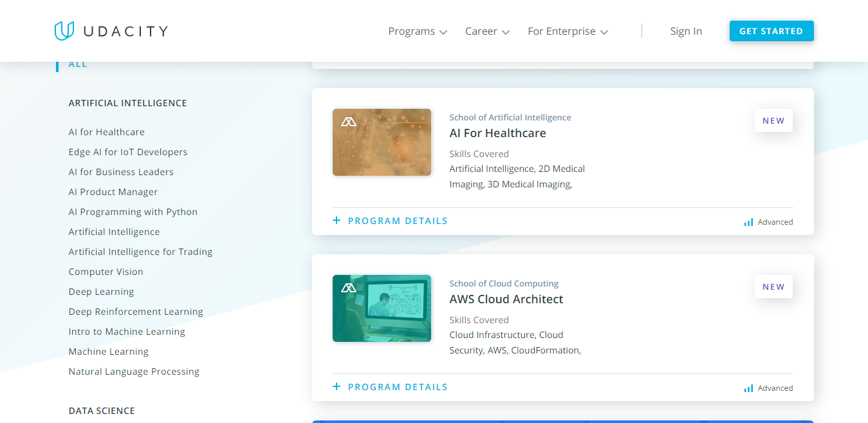Select the ARTIFICIAL INTELLIGENCE category heading
This screenshot has height=423, width=868.
point(127,103)
